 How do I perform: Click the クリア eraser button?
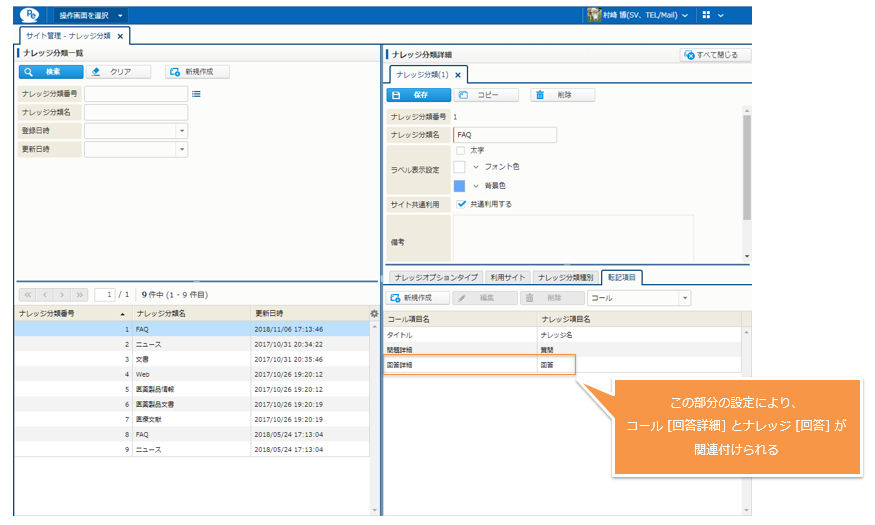pyautogui.click(x=118, y=72)
